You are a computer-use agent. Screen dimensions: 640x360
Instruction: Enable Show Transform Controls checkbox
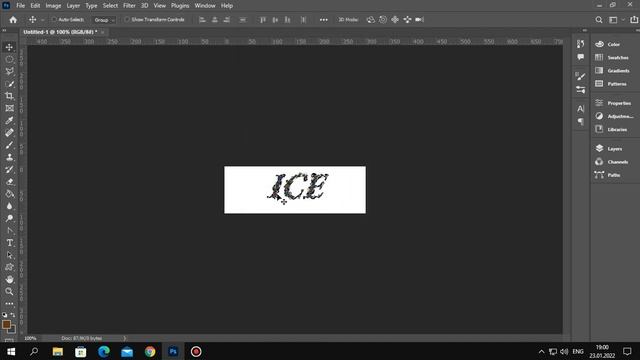[x=127, y=20]
